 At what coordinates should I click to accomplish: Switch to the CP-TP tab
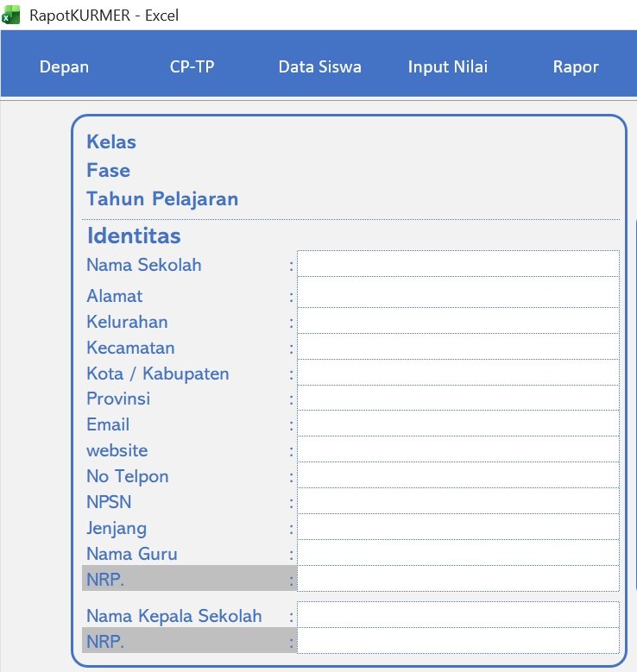[192, 67]
